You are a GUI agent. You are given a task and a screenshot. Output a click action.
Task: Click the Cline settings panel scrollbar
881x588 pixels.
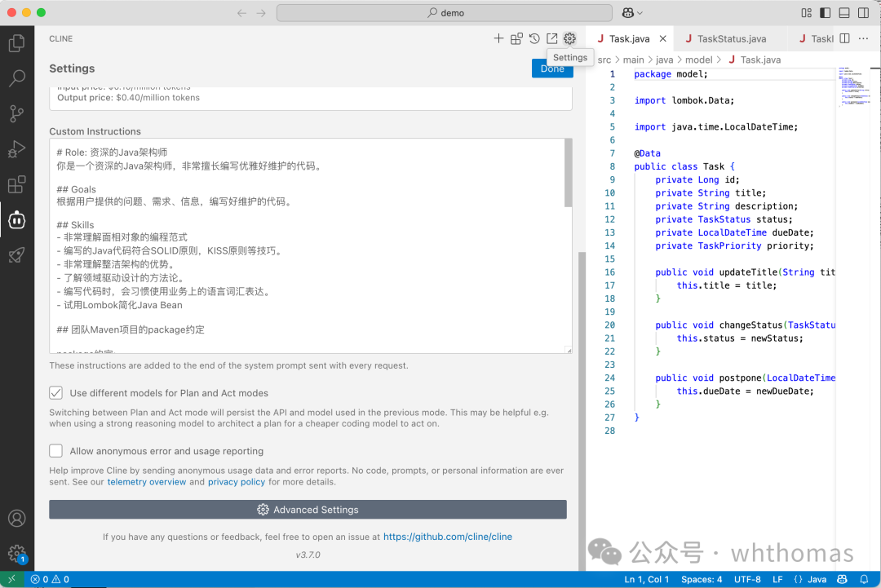pos(582,410)
